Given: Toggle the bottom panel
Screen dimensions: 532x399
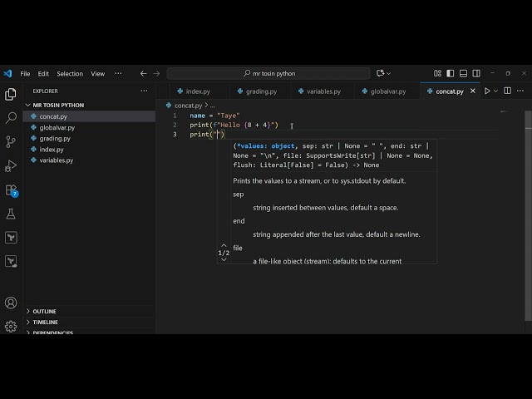Looking at the screenshot, I should coord(463,73).
